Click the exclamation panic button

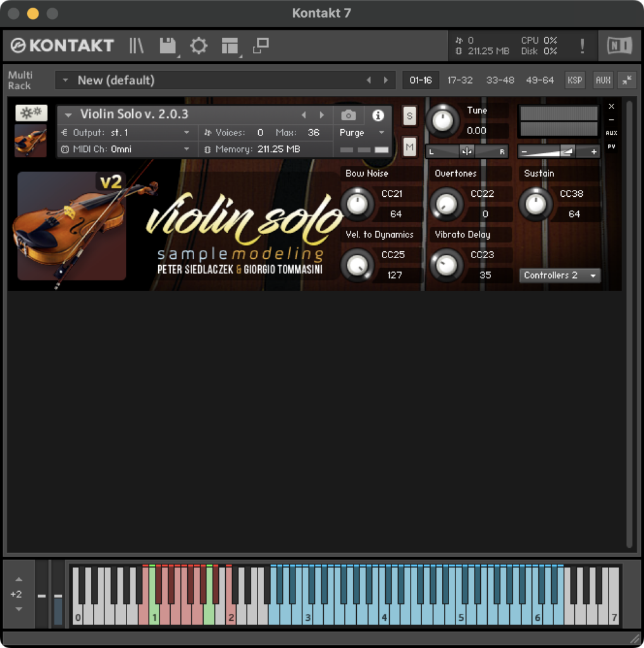(582, 46)
